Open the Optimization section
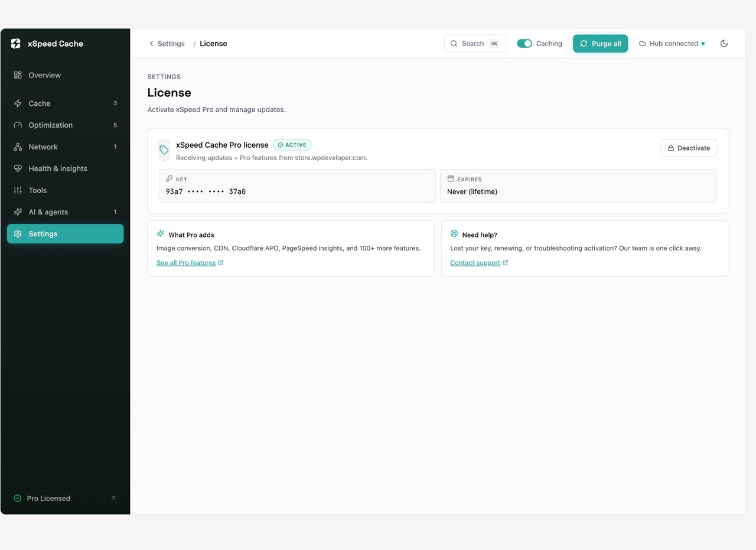Viewport: 756px width, 550px height. click(65, 125)
